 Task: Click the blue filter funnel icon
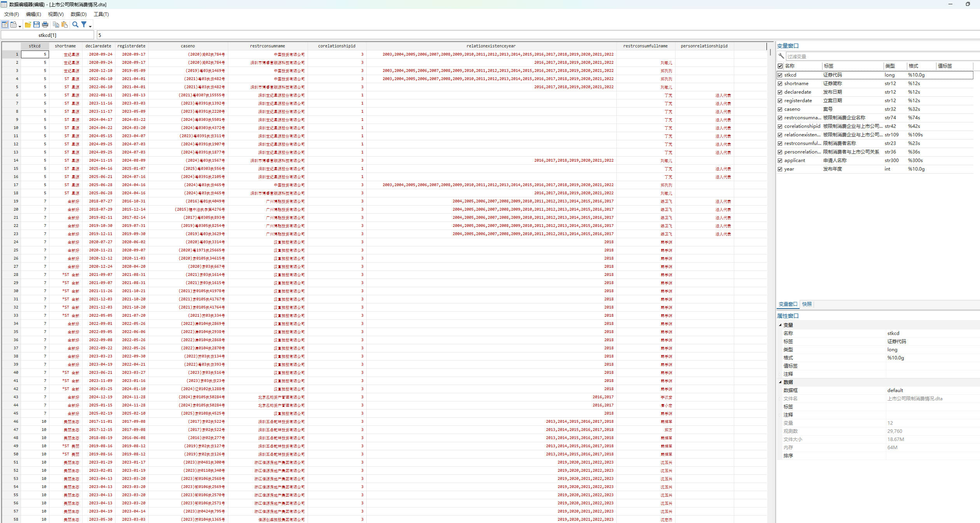click(84, 24)
